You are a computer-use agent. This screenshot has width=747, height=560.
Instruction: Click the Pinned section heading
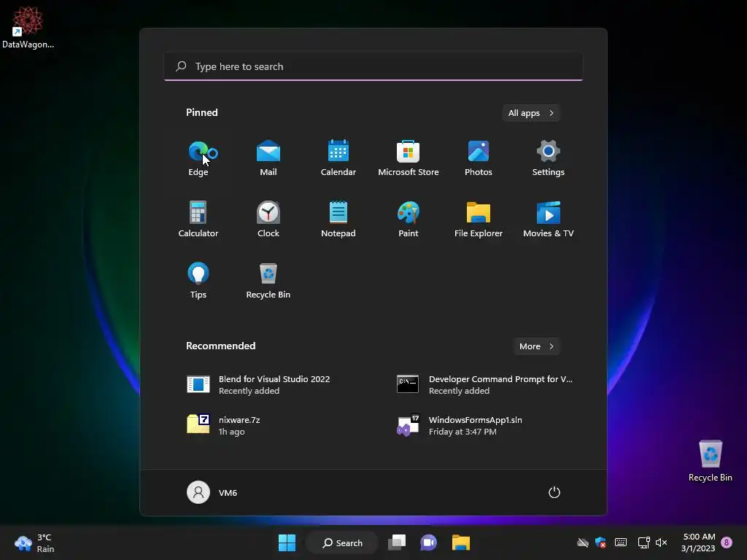[202, 112]
